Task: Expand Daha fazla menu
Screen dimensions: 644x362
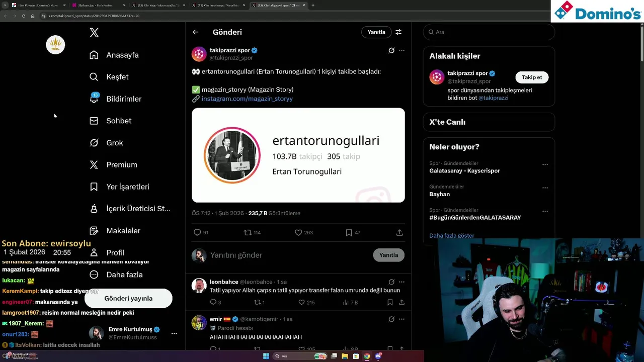Action: 116,275
